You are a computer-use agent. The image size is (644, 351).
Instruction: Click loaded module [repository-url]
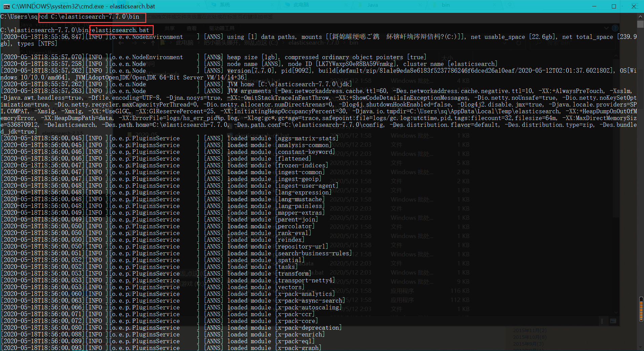tap(278, 247)
